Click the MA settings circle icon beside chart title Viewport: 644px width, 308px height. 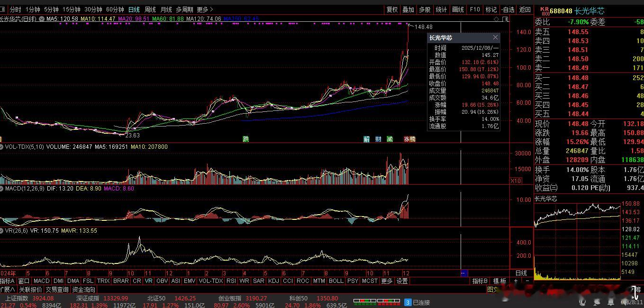click(42, 19)
